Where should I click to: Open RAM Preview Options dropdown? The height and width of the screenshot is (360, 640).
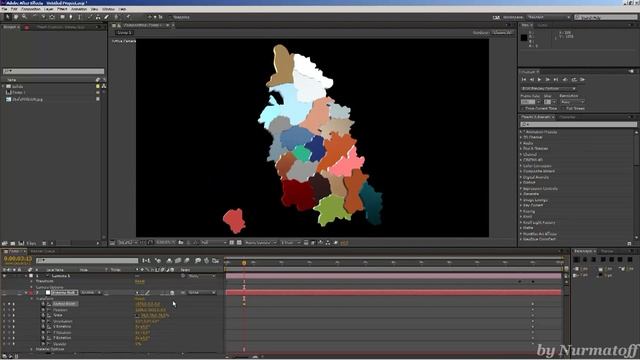548,89
